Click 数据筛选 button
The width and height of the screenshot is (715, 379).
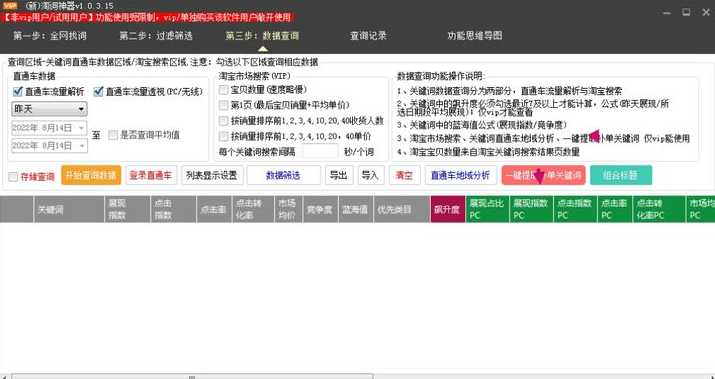(x=283, y=176)
